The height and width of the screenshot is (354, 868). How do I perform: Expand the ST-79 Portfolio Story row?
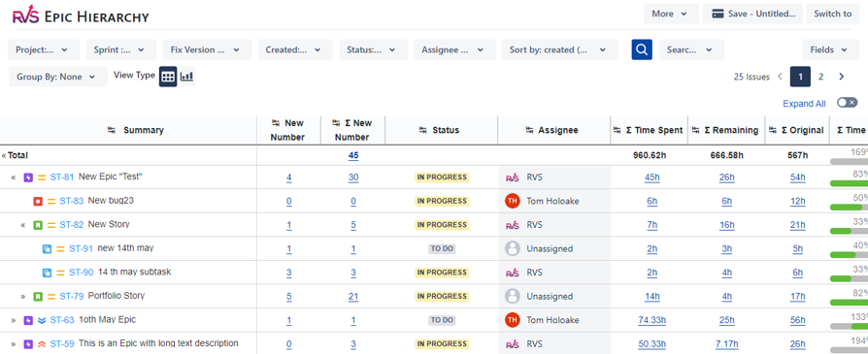tap(23, 297)
